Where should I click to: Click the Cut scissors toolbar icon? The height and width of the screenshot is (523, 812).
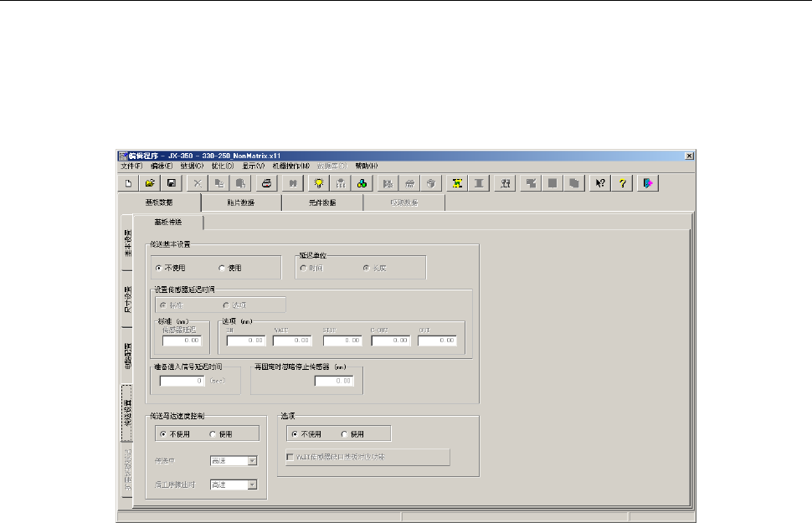click(x=198, y=183)
